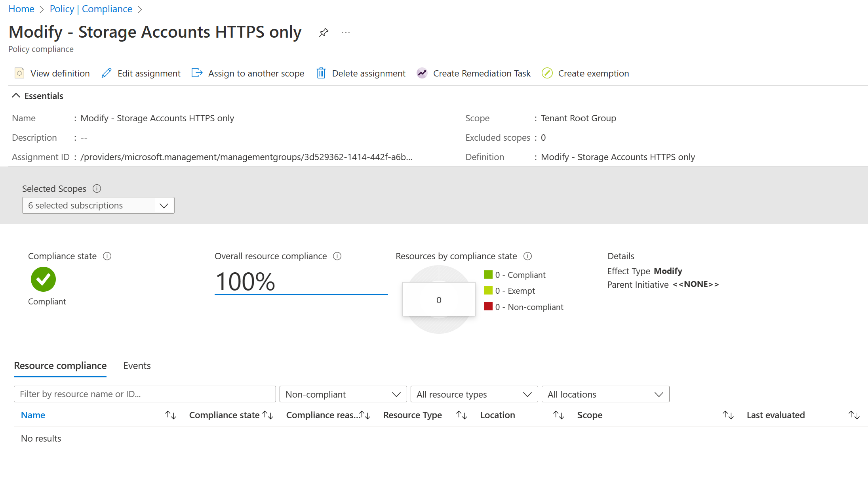Switch to the Events tab

coord(137,365)
